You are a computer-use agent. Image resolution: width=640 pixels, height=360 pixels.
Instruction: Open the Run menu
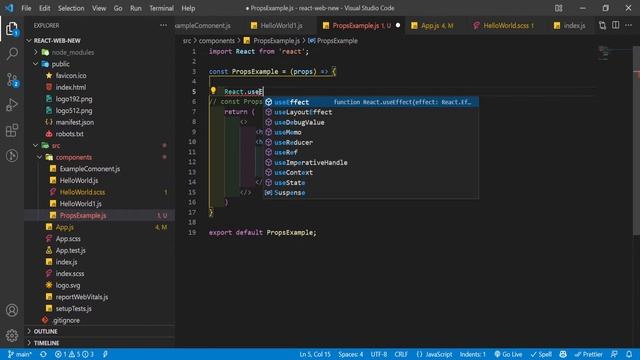[x=136, y=8]
